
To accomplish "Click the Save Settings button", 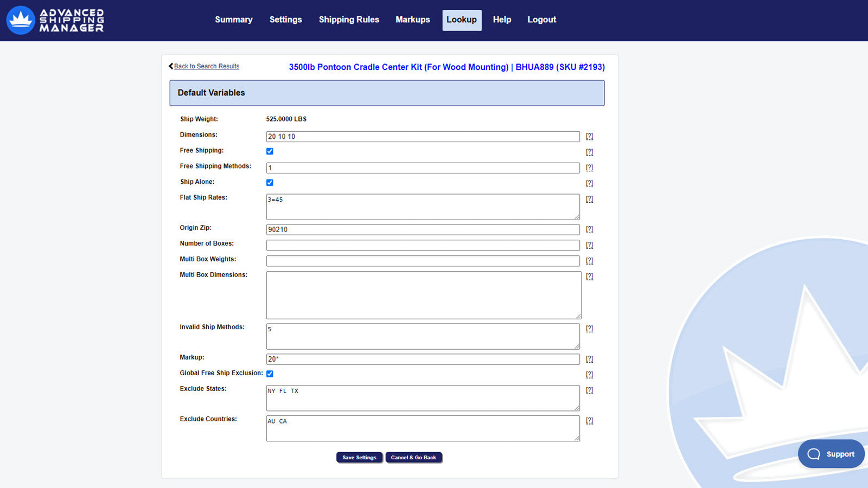I will click(359, 458).
